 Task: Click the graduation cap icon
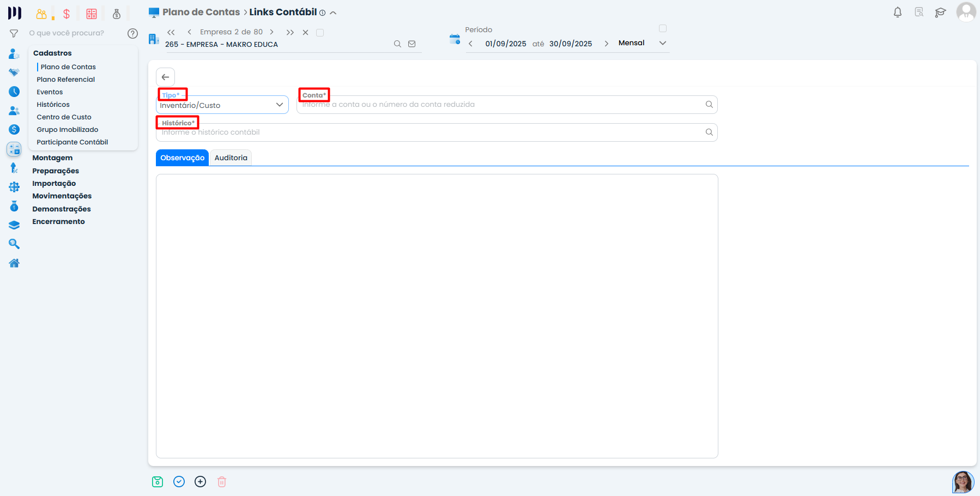point(940,13)
